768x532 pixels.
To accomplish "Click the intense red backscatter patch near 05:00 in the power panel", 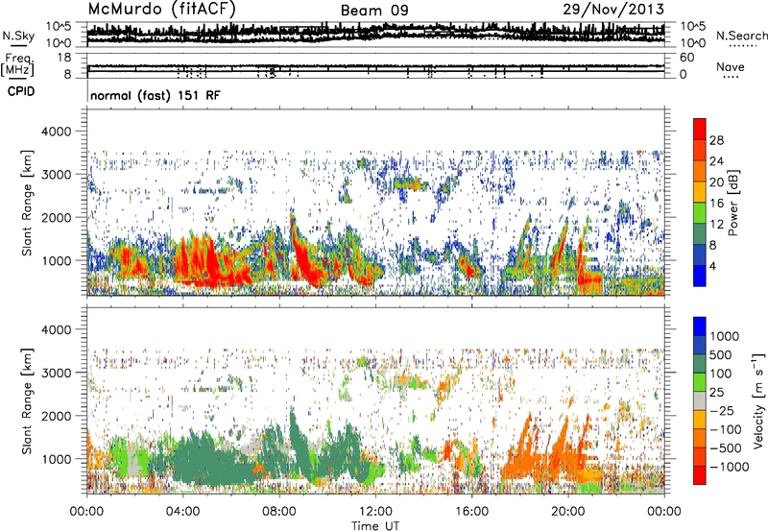I will (x=211, y=264).
